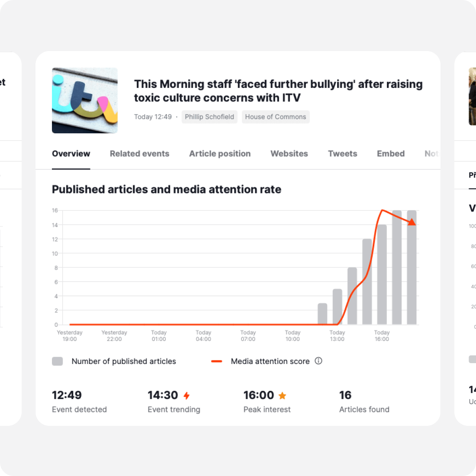Image resolution: width=476 pixels, height=476 pixels.
Task: Go to the Websites tab
Action: click(x=289, y=154)
